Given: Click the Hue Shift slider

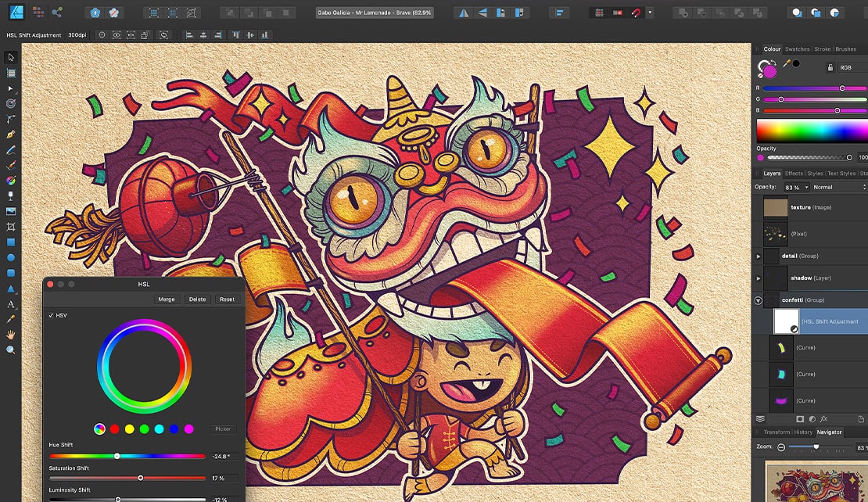Looking at the screenshot, I should 117,456.
